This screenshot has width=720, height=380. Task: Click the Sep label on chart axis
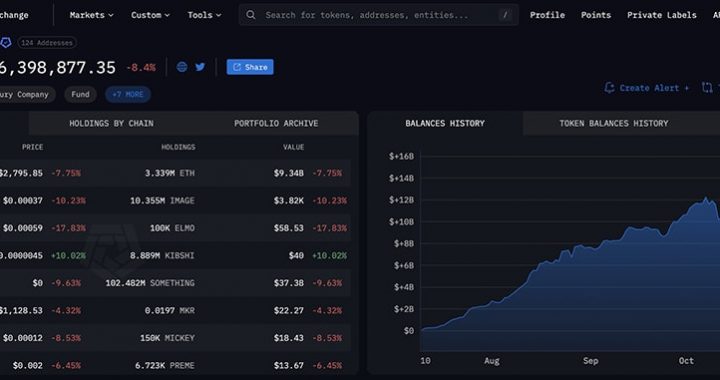pyautogui.click(x=591, y=361)
